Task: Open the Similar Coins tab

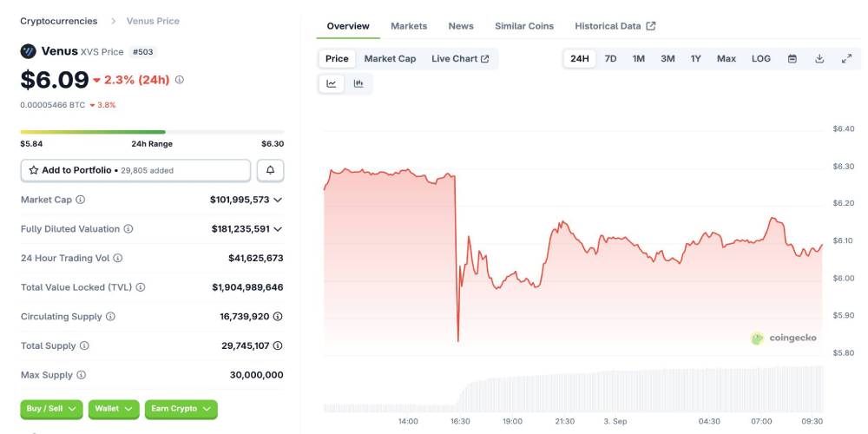Action: (x=524, y=26)
